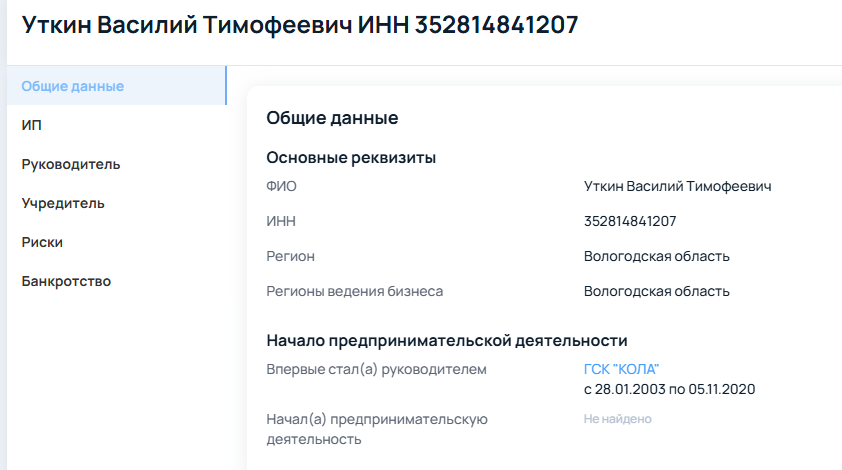Click the "Общие данные" card heading
Viewport: 842px width, 470px height.
332,118
